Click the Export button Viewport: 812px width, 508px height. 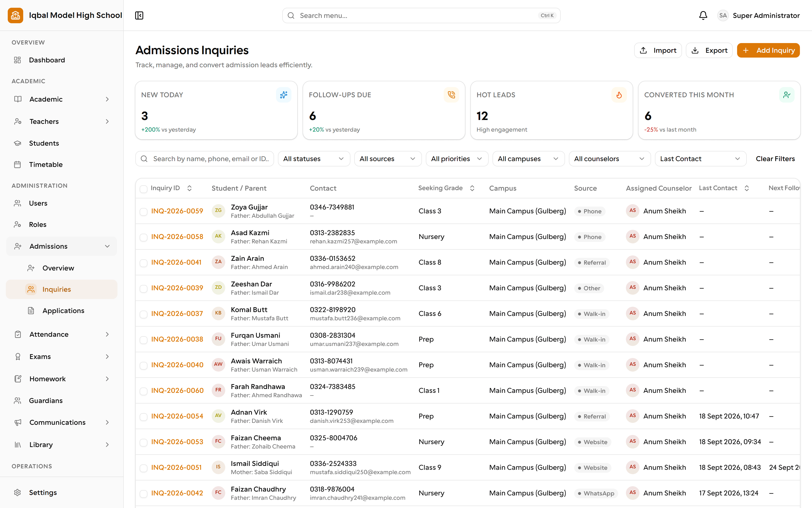point(709,50)
